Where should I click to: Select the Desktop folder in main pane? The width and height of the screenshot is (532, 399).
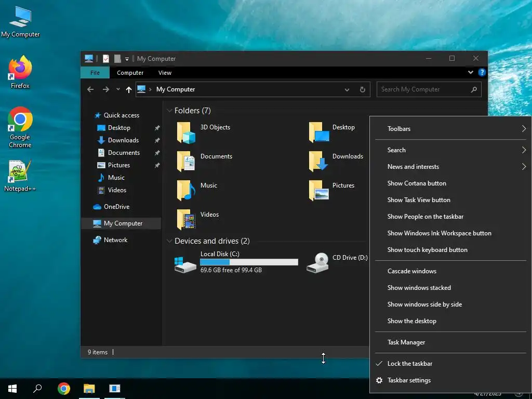[318, 132]
